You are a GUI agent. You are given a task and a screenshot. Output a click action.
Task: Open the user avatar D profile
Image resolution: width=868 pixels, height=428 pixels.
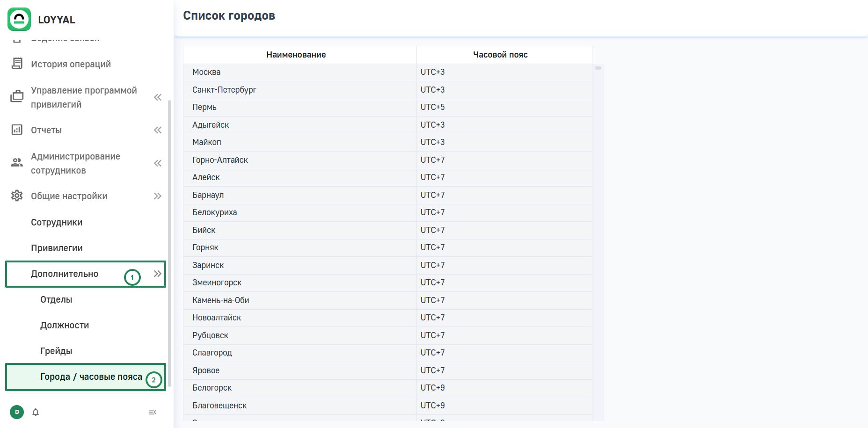17,412
